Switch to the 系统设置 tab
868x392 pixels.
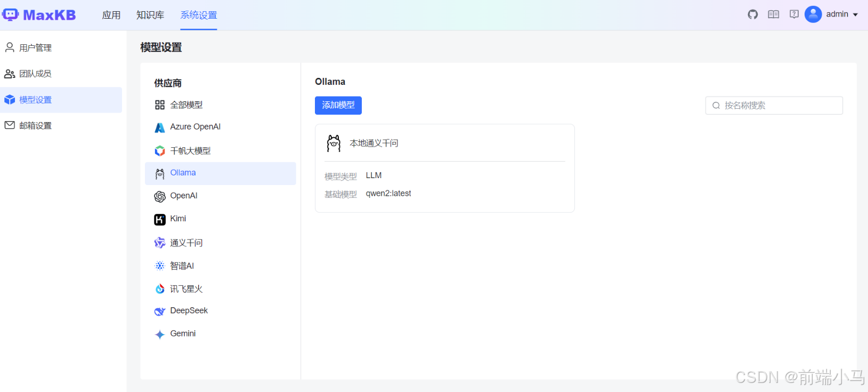coord(199,15)
